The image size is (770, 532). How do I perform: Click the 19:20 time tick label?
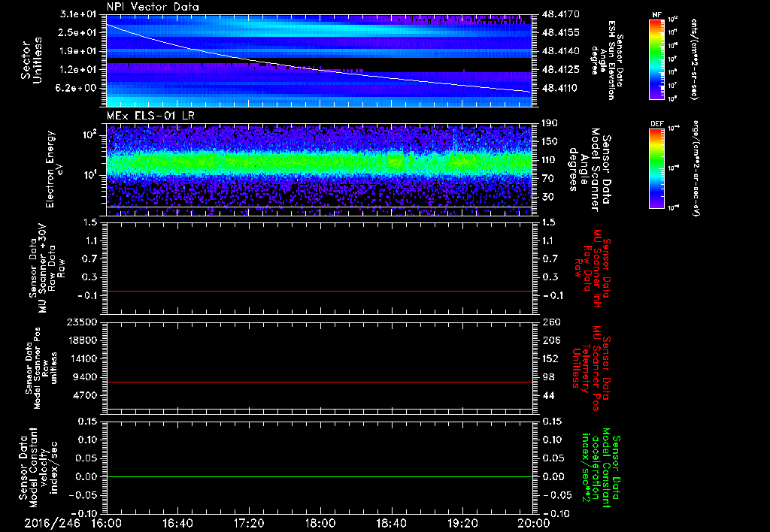tap(462, 523)
